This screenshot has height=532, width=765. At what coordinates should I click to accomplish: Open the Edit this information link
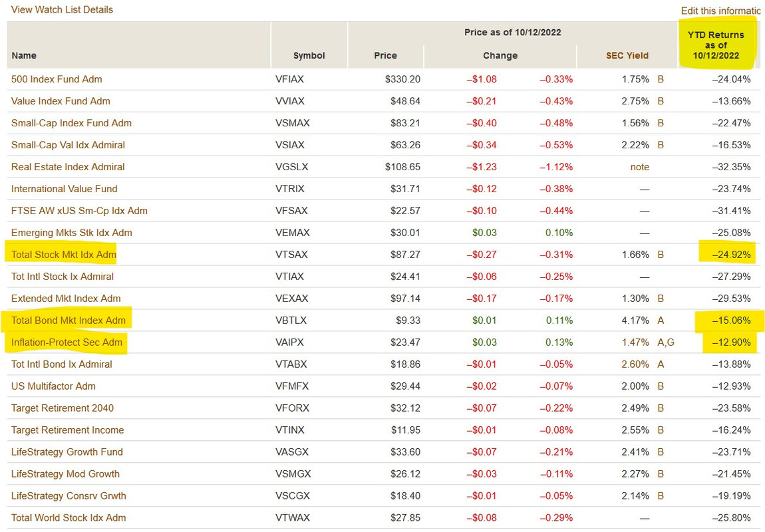720,11
